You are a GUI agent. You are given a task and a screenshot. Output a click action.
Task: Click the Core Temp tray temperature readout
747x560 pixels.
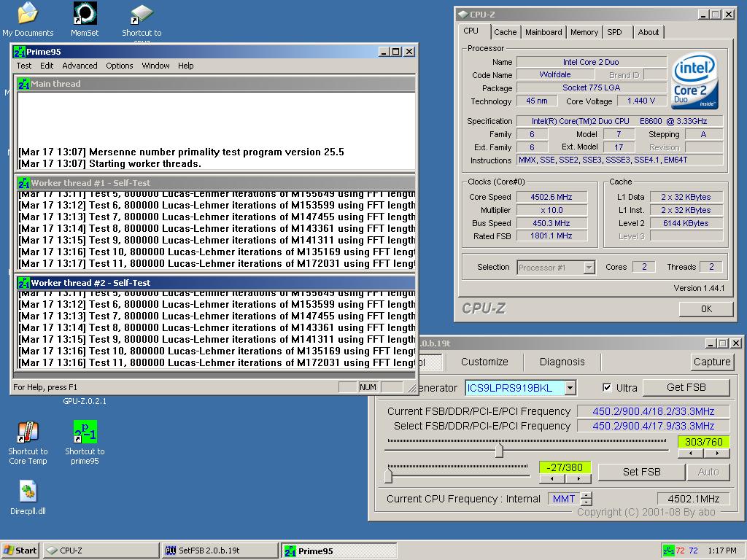tap(686, 551)
